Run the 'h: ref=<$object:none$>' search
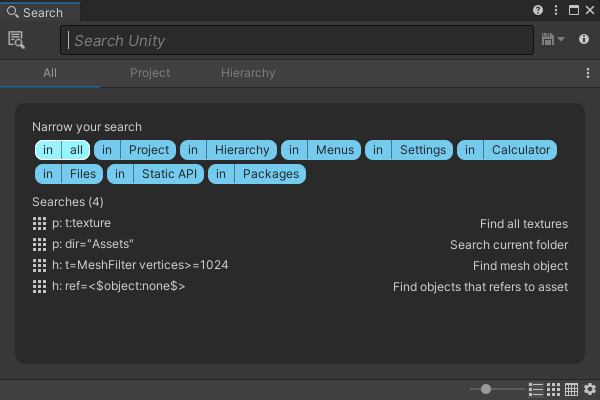Image resolution: width=600 pixels, height=400 pixels. coord(300,286)
